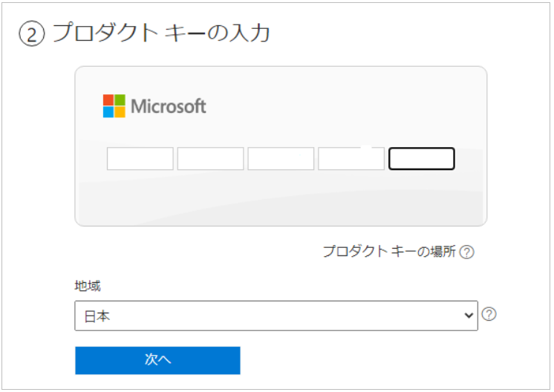Viewport: 554px width, 392px height.
Task: Click the circled step 2 number icon
Action: (31, 35)
